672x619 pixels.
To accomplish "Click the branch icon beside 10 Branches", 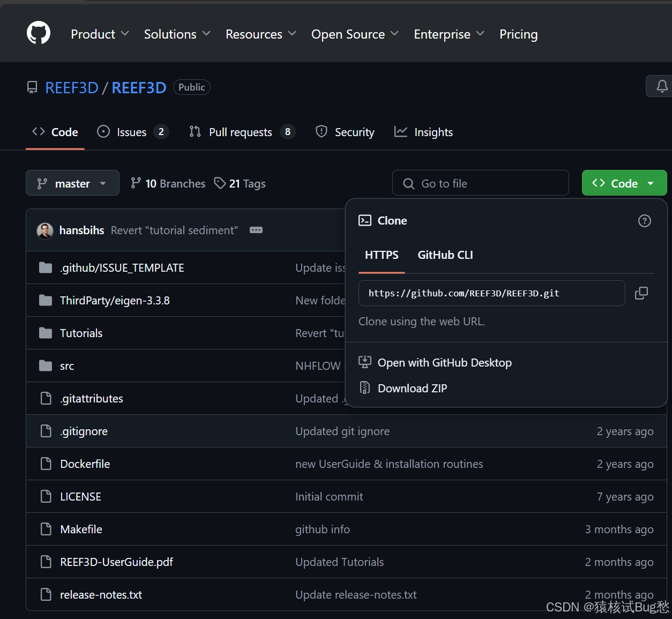I will pos(136,183).
